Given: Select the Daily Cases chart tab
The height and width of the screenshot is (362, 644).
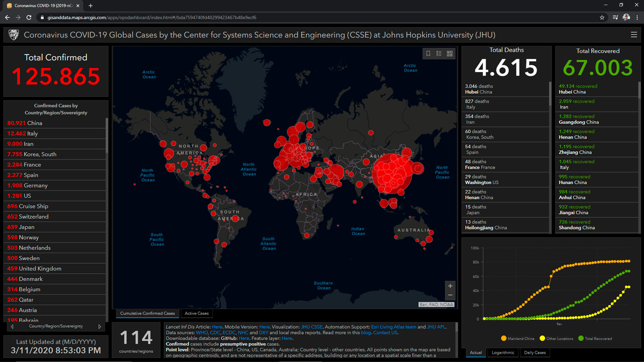Looking at the screenshot, I should [535, 353].
